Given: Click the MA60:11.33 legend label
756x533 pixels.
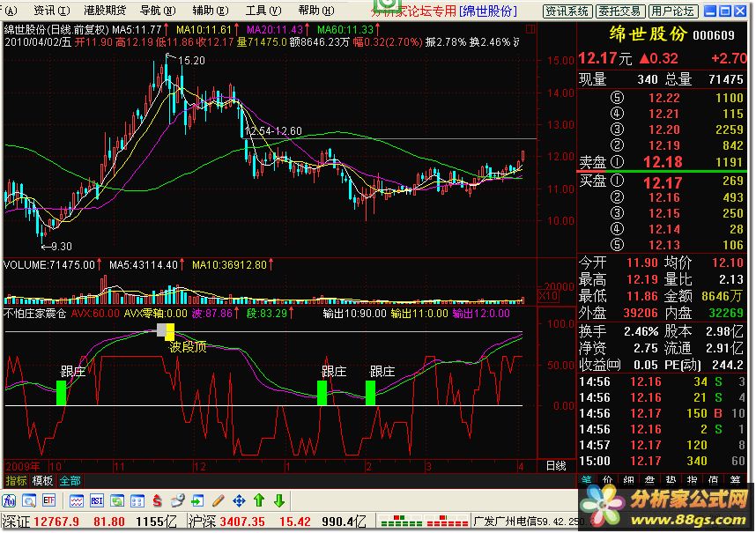Looking at the screenshot, I should point(345,30).
